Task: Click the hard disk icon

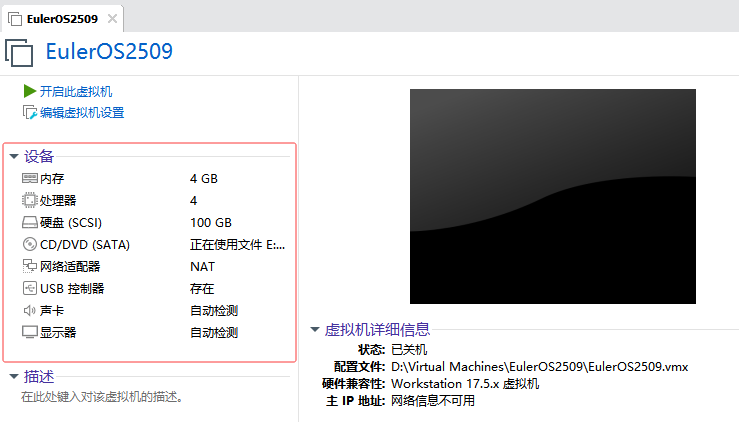Action: tap(30, 222)
